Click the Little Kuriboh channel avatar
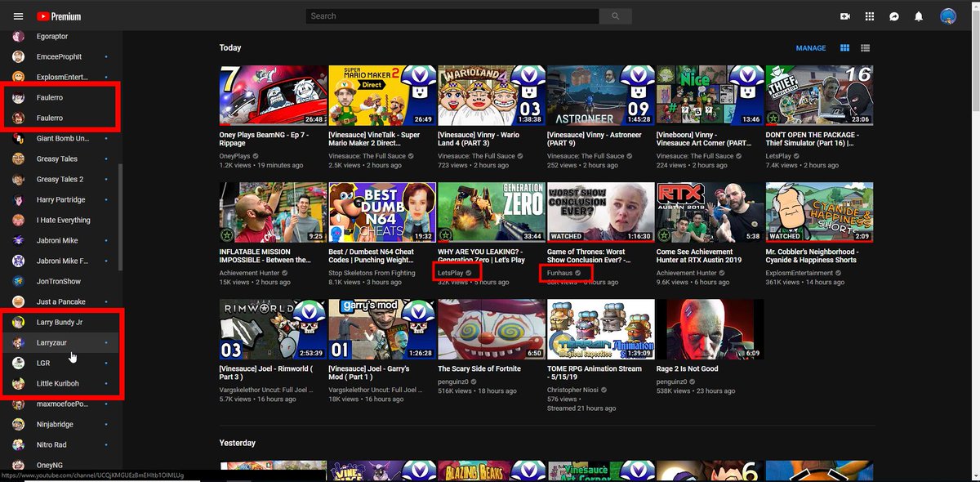This screenshot has height=482, width=980. pyautogui.click(x=18, y=383)
